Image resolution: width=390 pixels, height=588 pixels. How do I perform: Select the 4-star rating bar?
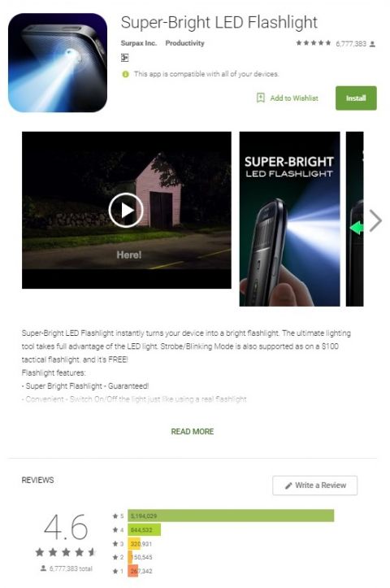pyautogui.click(x=145, y=530)
